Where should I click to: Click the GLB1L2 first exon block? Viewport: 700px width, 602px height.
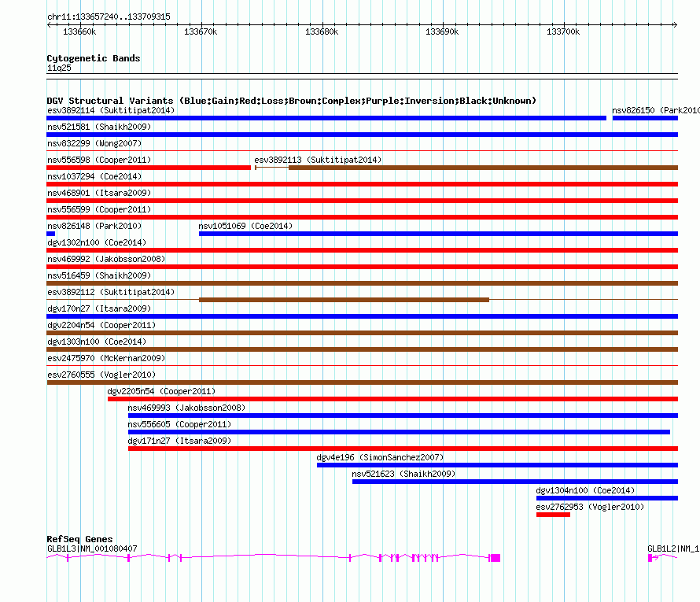point(650,558)
